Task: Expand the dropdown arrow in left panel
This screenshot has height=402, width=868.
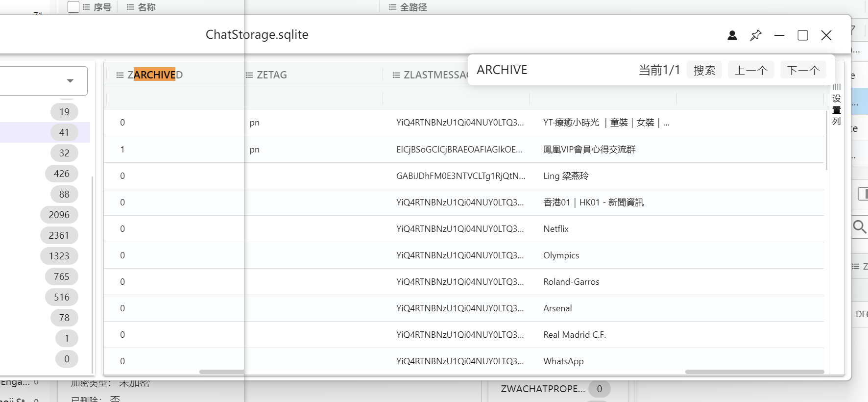Action: click(70, 81)
